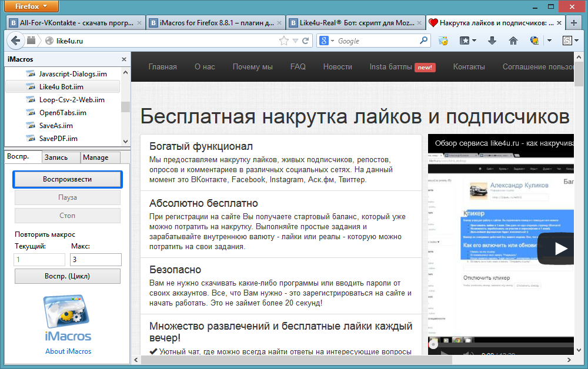Switch to the All-For-VKontakte tab
Screen dimensions: 588x369
click(76, 23)
